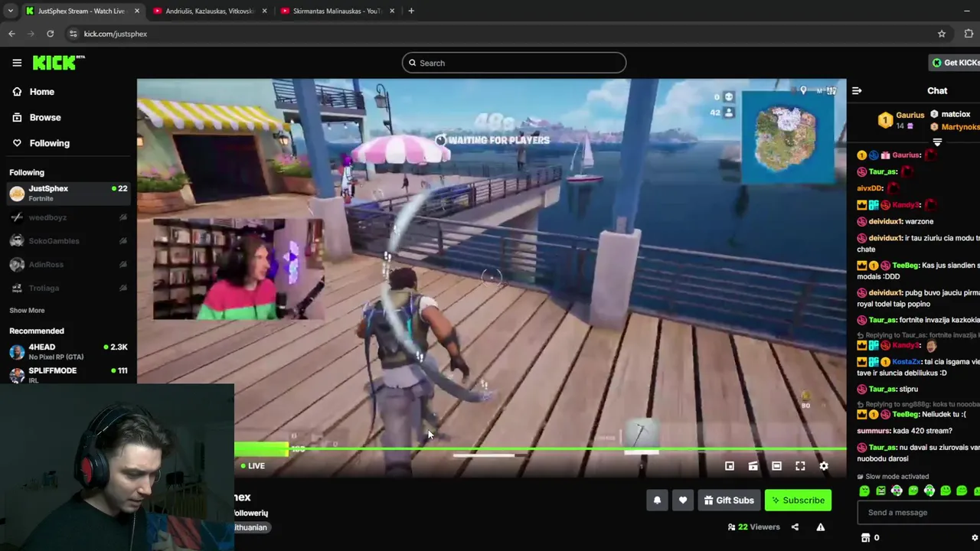Screen dimensions: 980x551
Task: Click the green stream progress bar
Action: [x=540, y=448]
